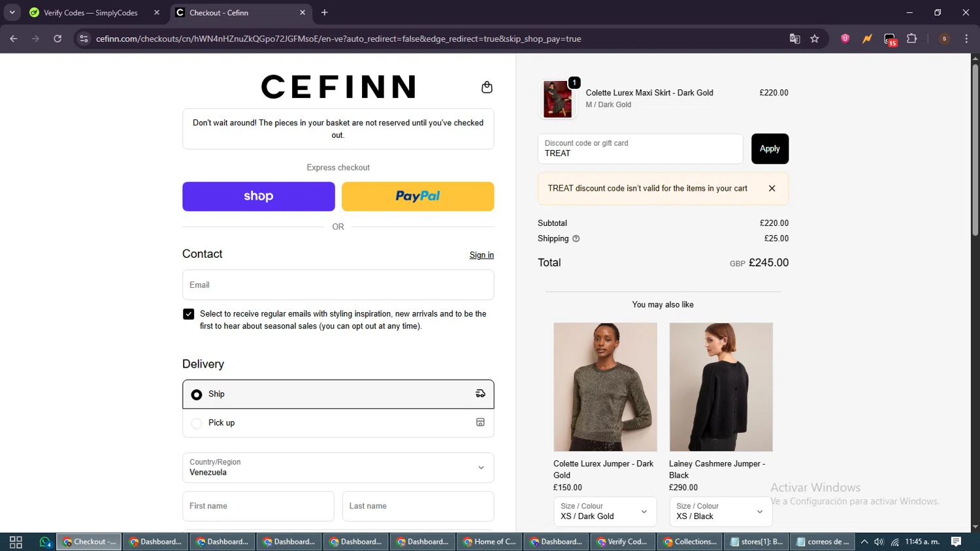Click the Sign in link

pos(482,255)
